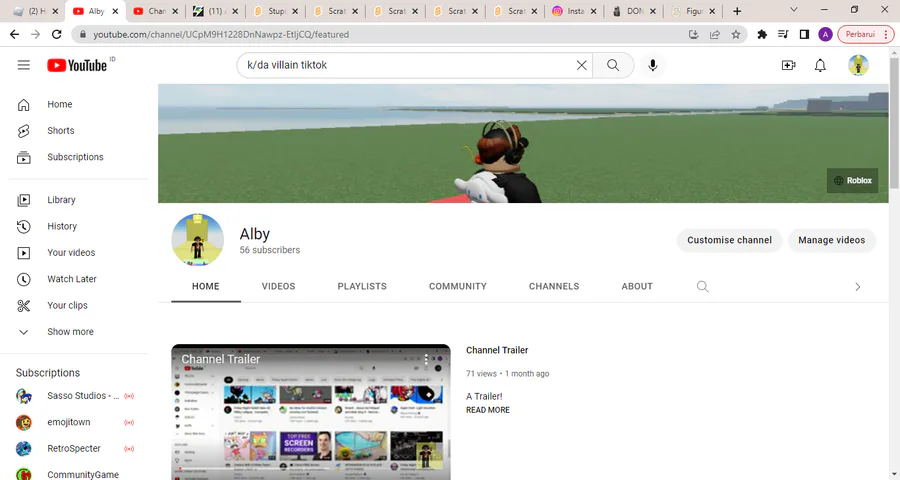Bookmark this page with the star

coord(736,34)
